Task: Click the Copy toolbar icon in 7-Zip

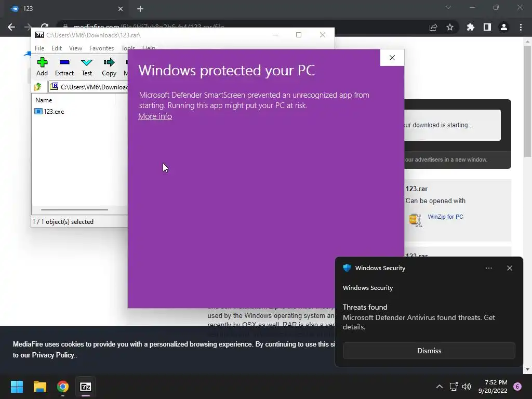Action: point(109,66)
